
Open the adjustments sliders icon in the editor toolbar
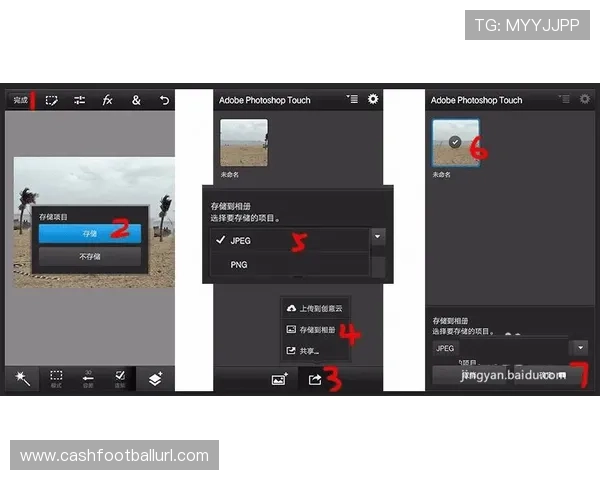(80, 101)
